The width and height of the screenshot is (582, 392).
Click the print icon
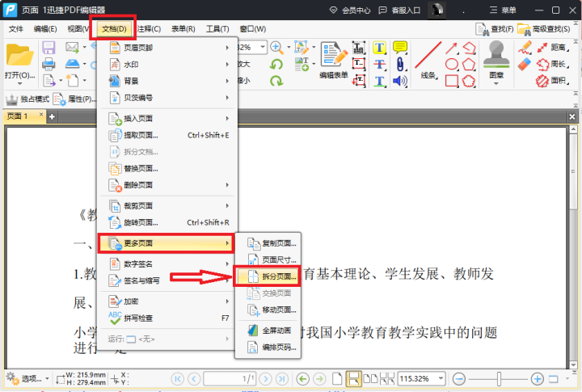[x=48, y=64]
